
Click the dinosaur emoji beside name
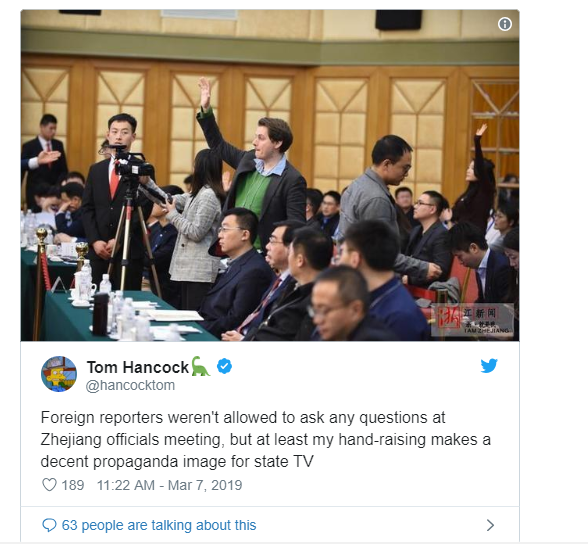(x=201, y=366)
